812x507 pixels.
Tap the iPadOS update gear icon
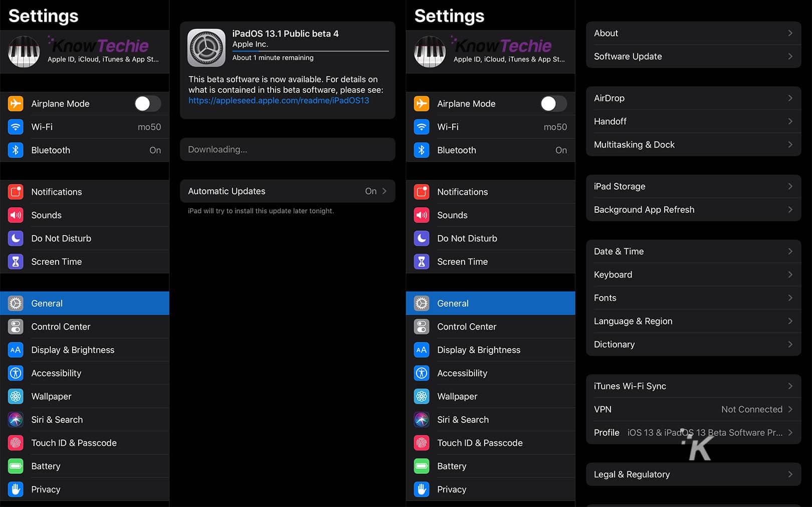[x=206, y=48]
